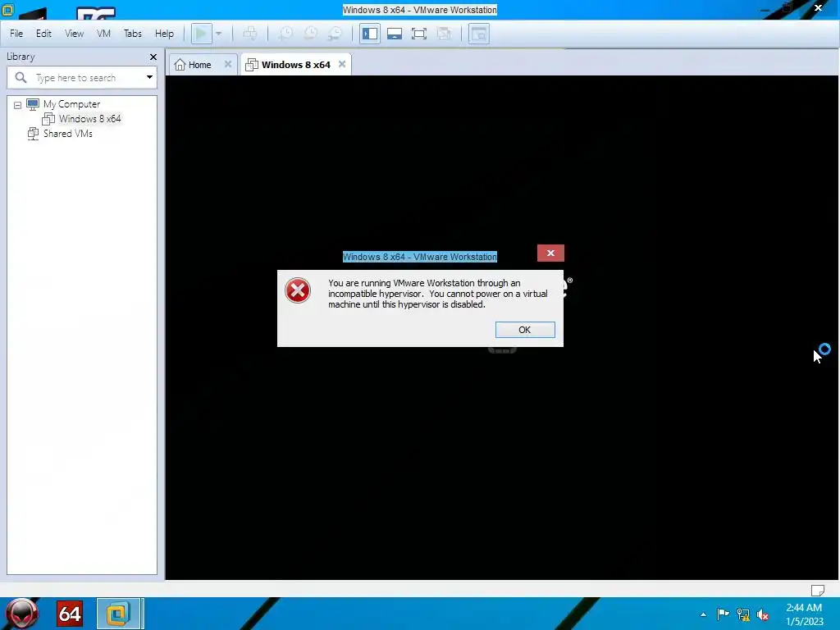Open the red 64 taskbar application
The image size is (840, 630).
pyautogui.click(x=70, y=614)
